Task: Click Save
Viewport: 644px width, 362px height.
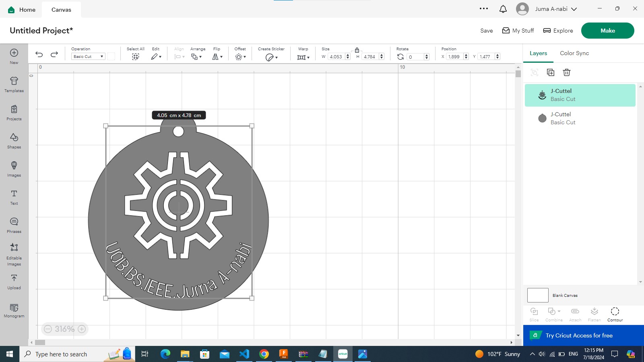Action: [487, 31]
